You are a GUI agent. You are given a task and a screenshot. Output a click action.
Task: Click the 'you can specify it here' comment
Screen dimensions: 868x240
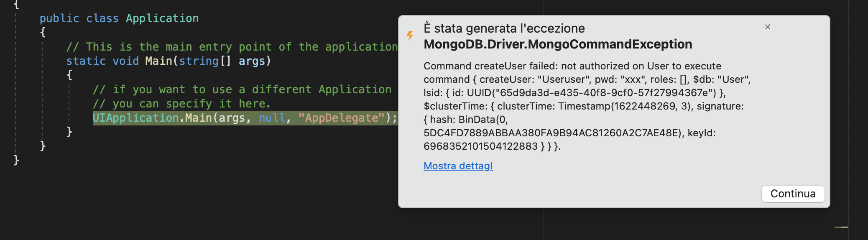pos(181,104)
